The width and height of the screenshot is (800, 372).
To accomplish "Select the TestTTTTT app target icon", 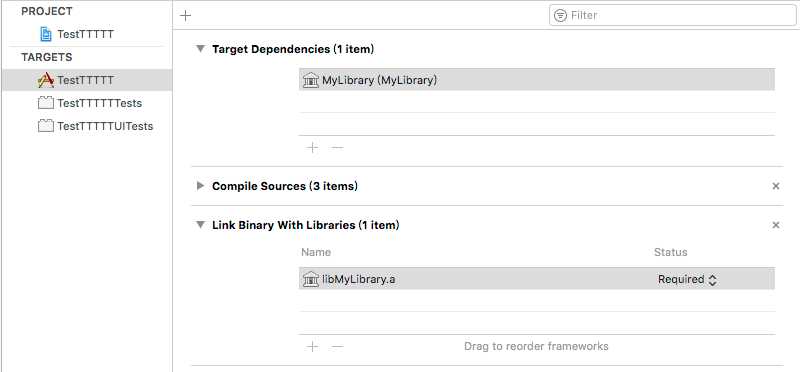I will 46,80.
